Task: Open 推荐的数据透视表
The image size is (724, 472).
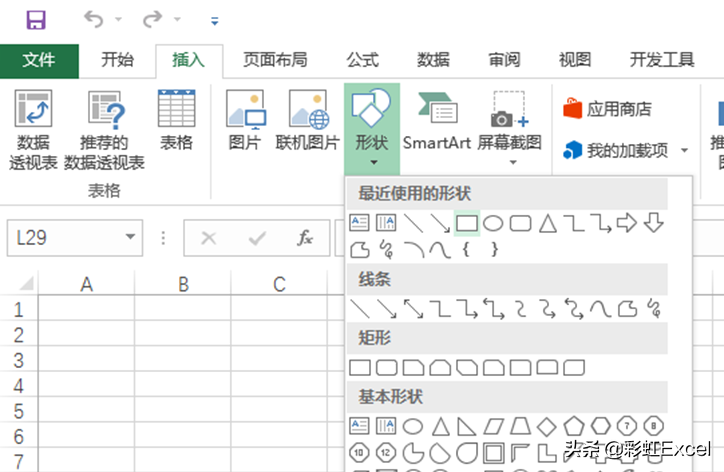Action: (104, 130)
